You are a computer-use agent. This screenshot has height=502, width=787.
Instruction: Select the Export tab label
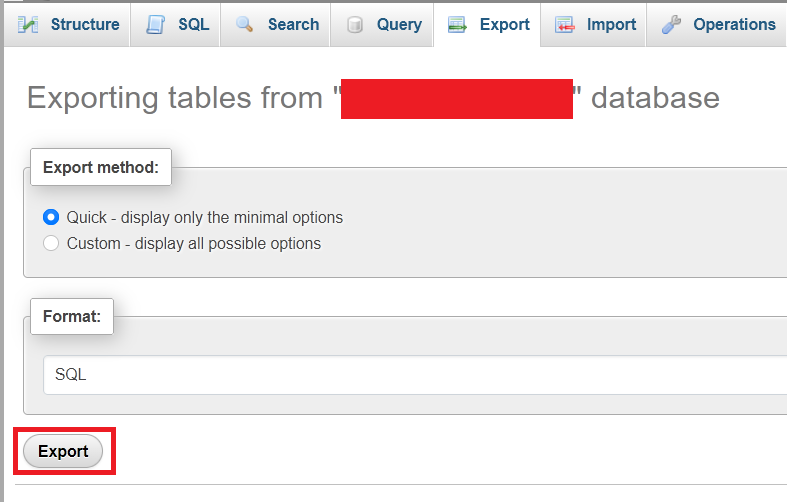click(x=504, y=24)
